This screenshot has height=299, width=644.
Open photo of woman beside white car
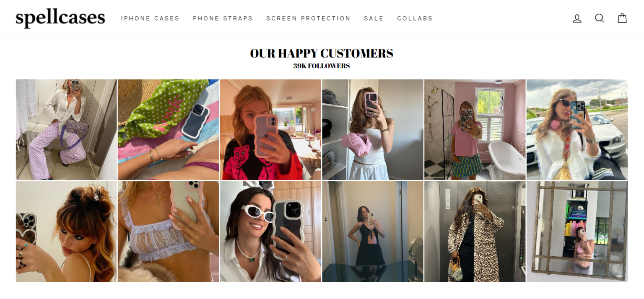(577, 130)
